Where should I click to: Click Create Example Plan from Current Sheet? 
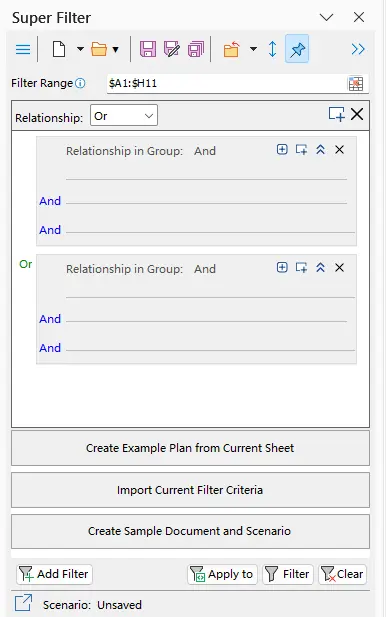pyautogui.click(x=190, y=448)
